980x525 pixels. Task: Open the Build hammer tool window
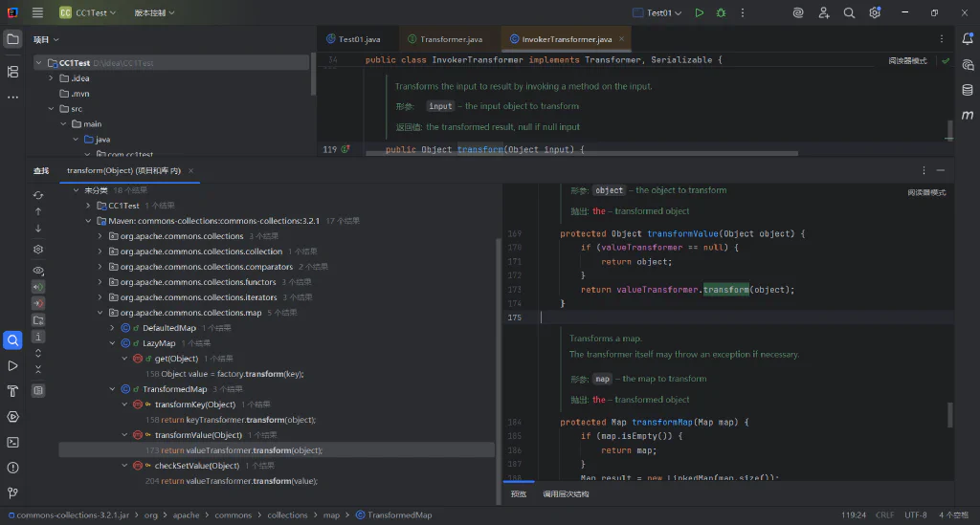pyautogui.click(x=12, y=391)
